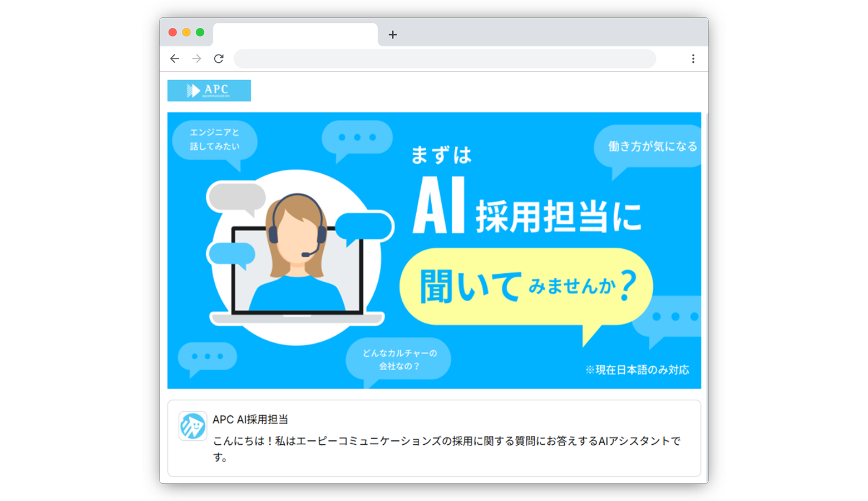The image size is (868, 501).
Task: Click the browser address bar
Action: pos(445,58)
